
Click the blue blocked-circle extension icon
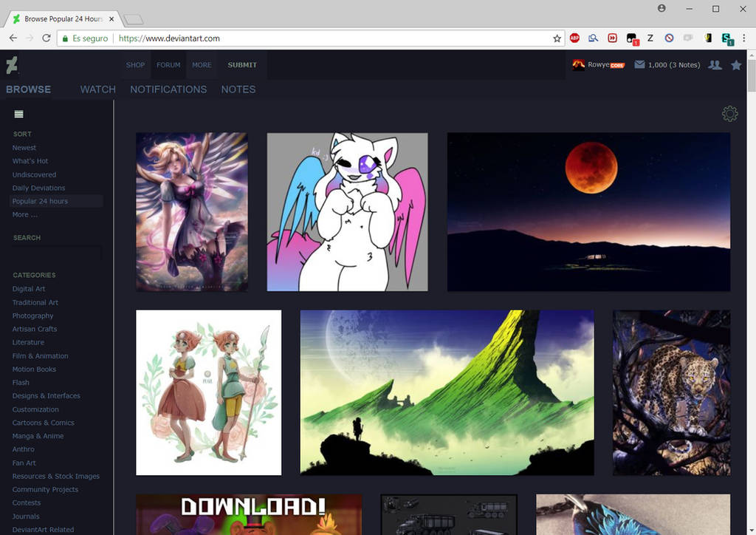pyautogui.click(x=669, y=38)
